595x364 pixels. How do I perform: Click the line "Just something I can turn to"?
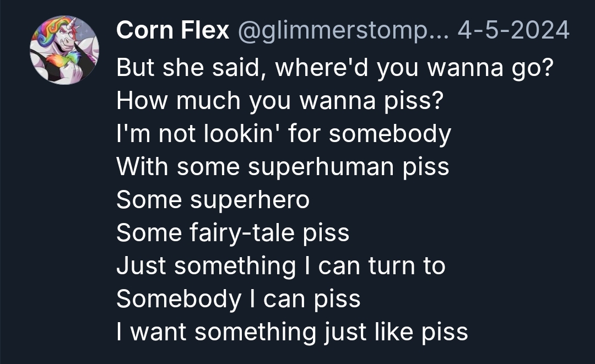[281, 266]
